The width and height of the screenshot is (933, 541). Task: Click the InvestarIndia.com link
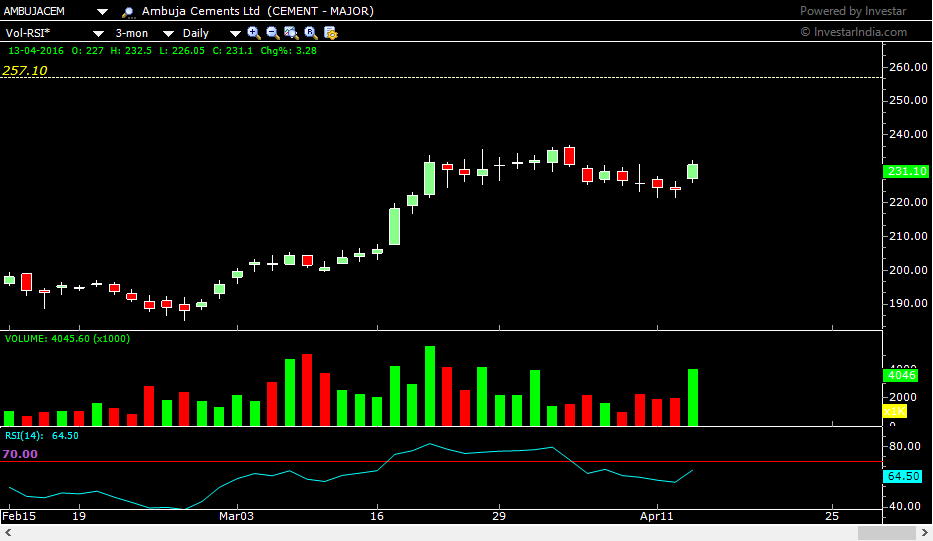(x=854, y=32)
